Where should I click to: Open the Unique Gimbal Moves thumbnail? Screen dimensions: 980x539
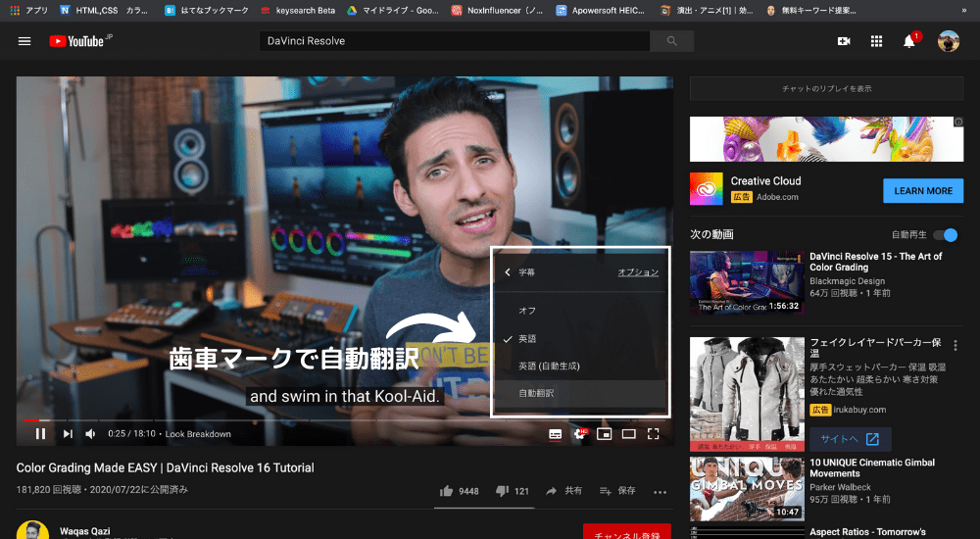pos(747,489)
